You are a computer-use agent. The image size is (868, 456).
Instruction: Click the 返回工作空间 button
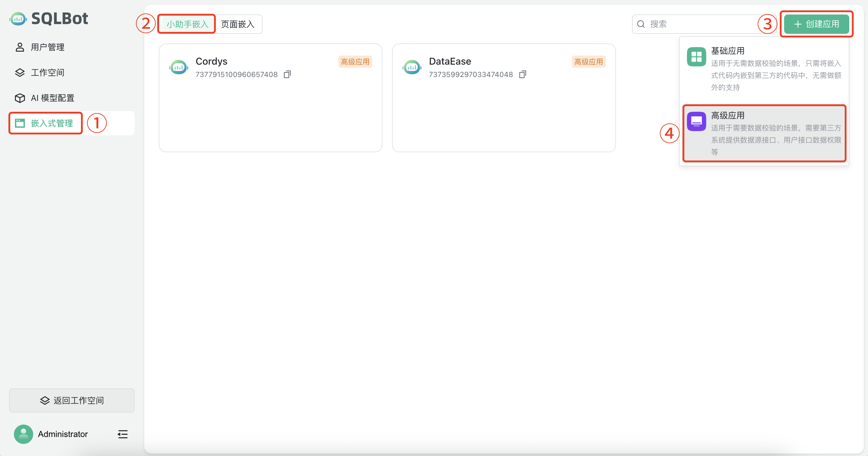tap(72, 400)
